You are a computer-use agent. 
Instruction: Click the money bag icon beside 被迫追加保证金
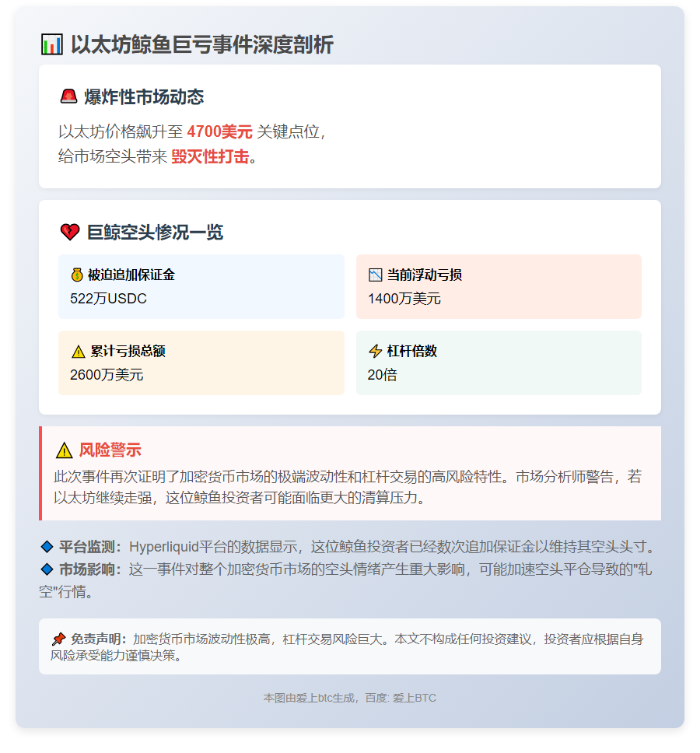(77, 275)
